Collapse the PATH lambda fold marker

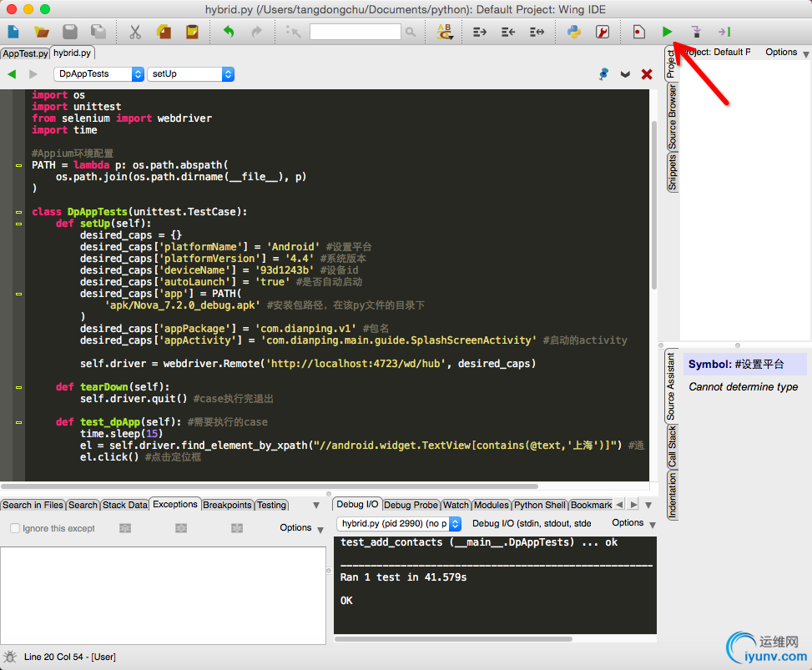click(18, 166)
